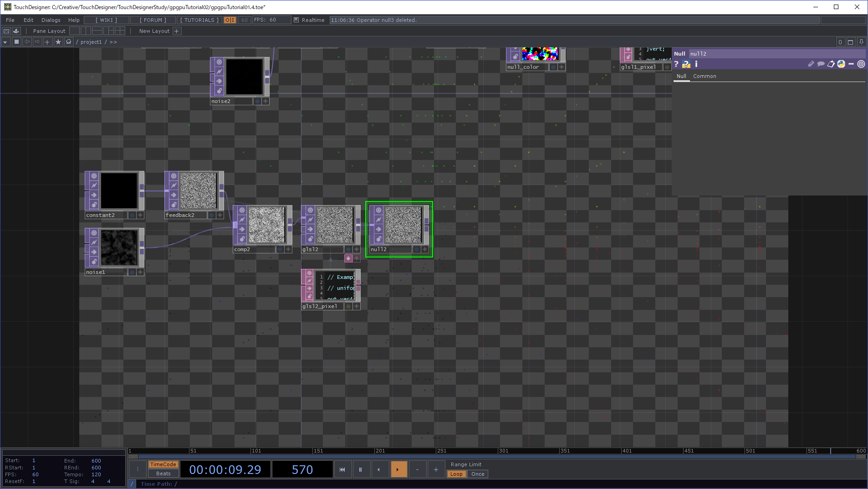Open the Help menu
Screen dimensions: 868x489
74,20
